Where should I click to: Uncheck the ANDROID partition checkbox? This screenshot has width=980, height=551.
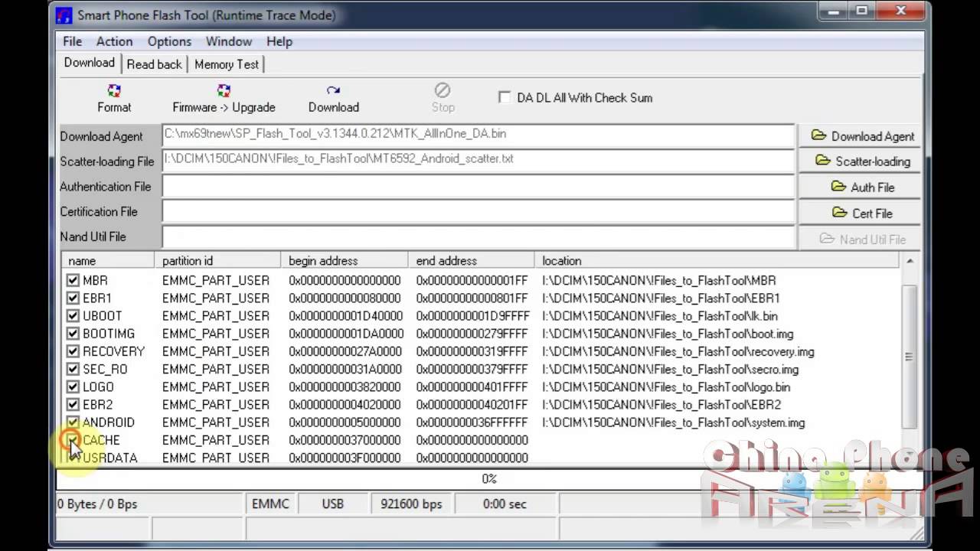tap(73, 422)
